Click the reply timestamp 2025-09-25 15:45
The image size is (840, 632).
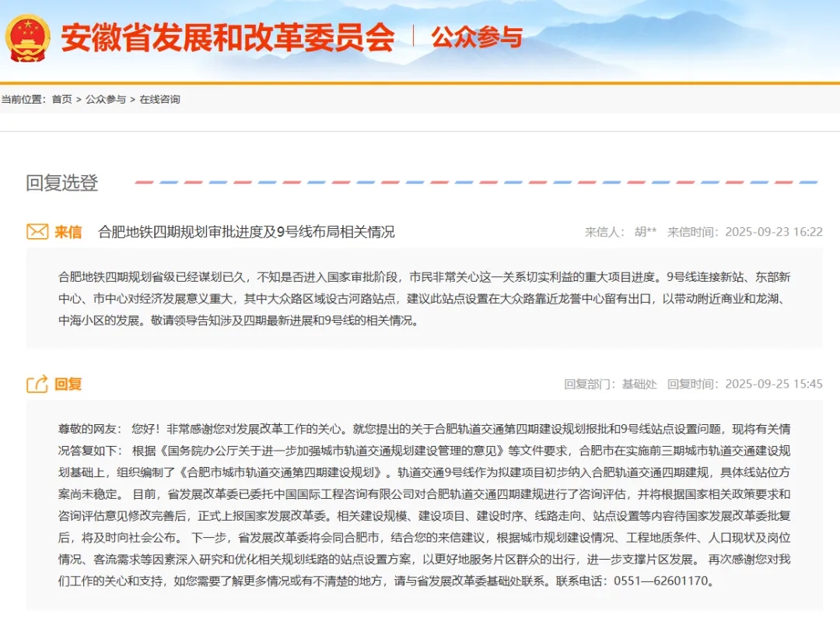click(774, 384)
